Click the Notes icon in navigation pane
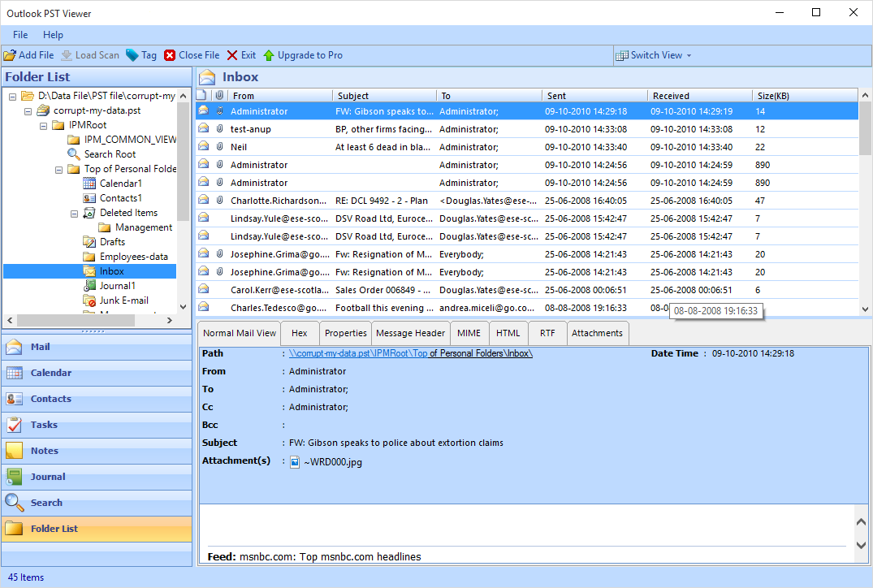The width and height of the screenshot is (873, 588). coord(15,451)
